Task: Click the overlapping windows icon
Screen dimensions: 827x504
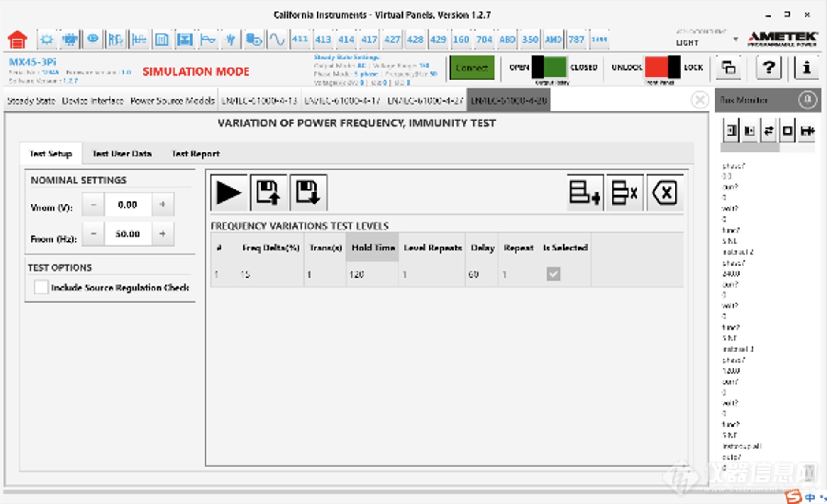Action: (x=728, y=68)
